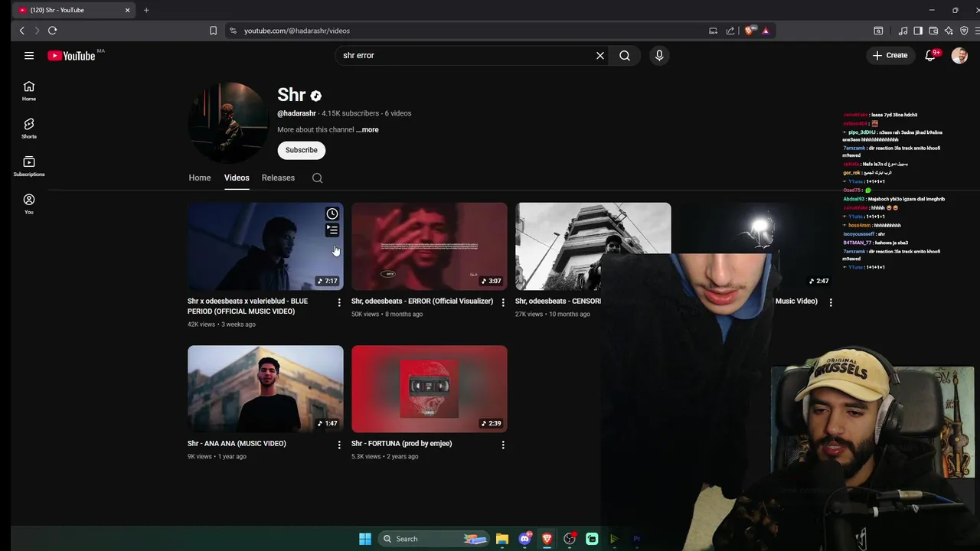
Task: Click the ERROR (Official Visualizer) title
Action: coord(422,301)
